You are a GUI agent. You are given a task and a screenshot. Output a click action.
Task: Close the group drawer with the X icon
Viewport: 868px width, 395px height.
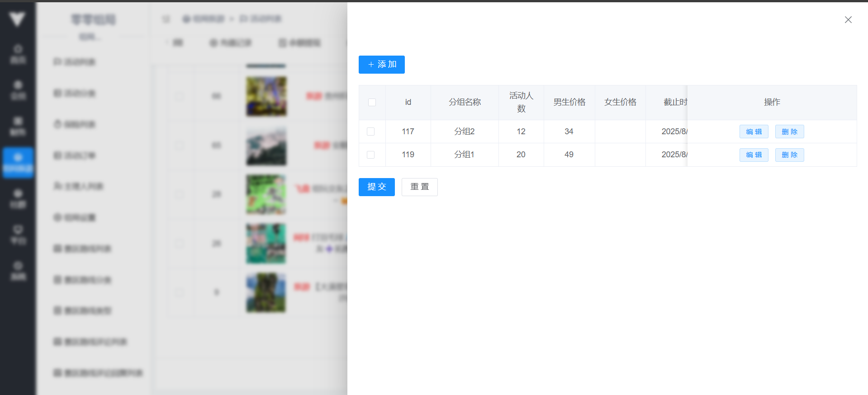coord(848,19)
